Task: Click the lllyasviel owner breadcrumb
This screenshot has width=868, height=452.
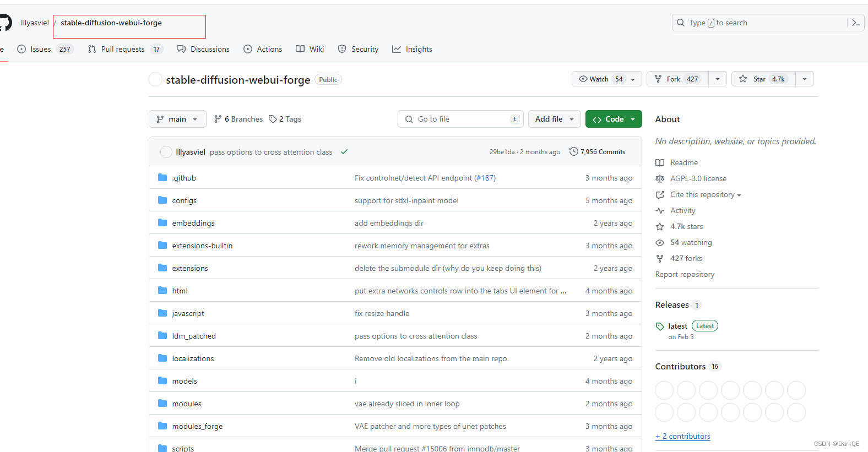Action: click(35, 23)
